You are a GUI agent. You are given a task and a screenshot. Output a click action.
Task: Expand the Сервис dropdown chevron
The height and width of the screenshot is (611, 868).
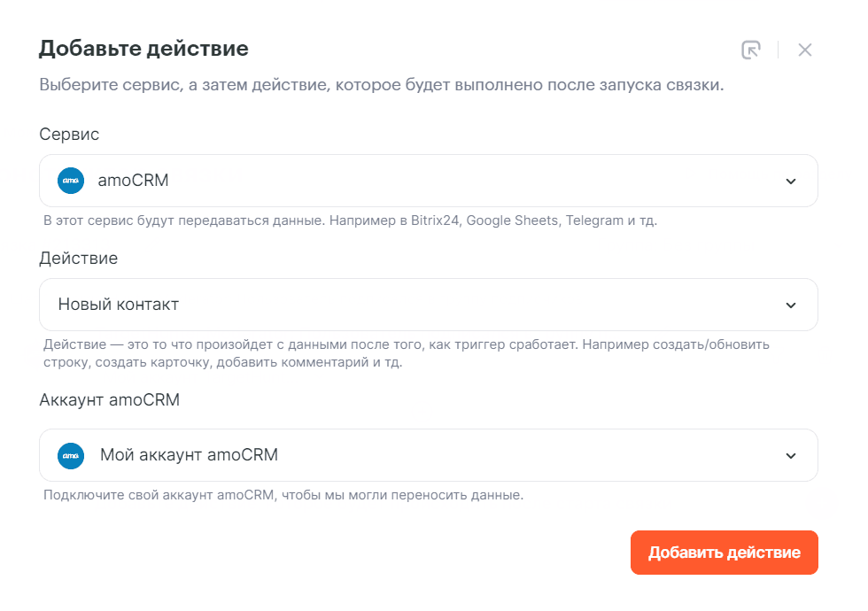click(791, 182)
